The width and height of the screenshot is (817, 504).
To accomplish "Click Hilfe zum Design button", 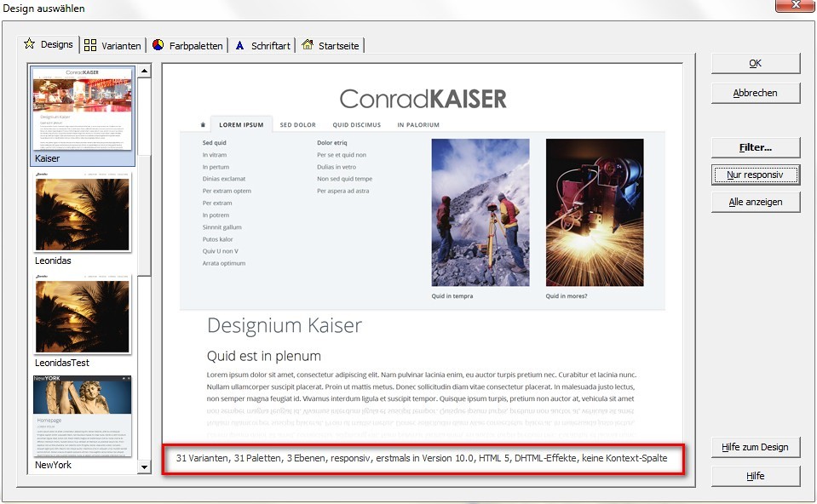I will point(756,447).
